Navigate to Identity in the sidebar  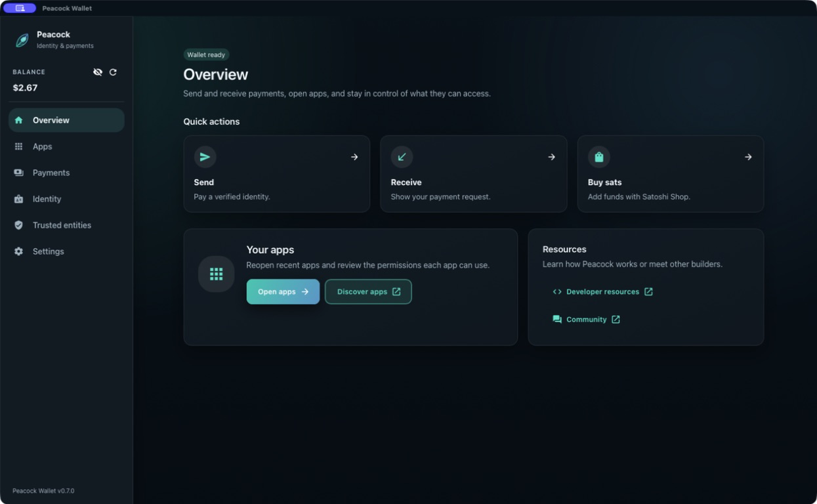point(66,199)
